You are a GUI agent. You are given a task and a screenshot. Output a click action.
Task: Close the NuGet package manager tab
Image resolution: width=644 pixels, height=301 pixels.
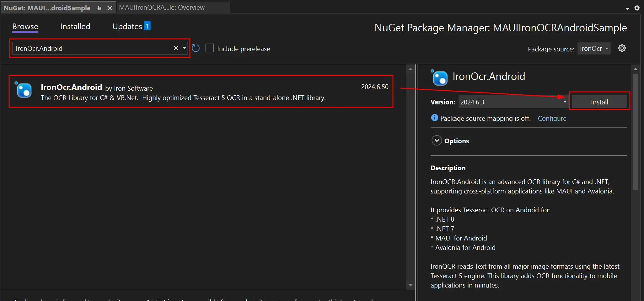coord(110,8)
